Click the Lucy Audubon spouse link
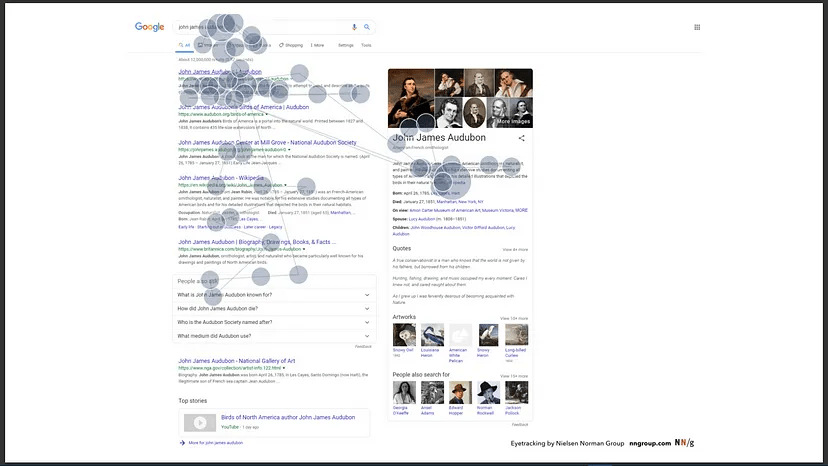 coord(422,219)
